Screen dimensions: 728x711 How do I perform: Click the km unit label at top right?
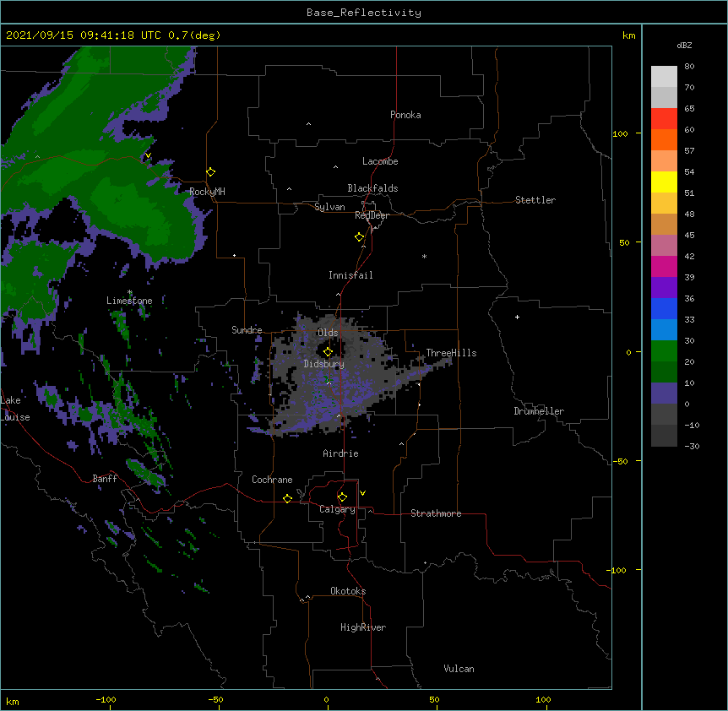629,35
